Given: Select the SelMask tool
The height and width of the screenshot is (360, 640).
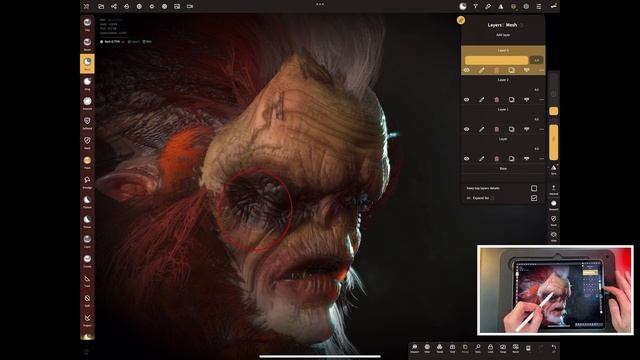Looking at the screenshot, I should pos(87,122).
